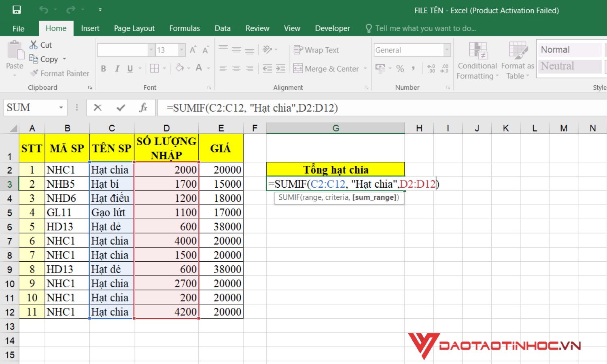
Task: Click the Cut scissors button
Action: (x=41, y=45)
